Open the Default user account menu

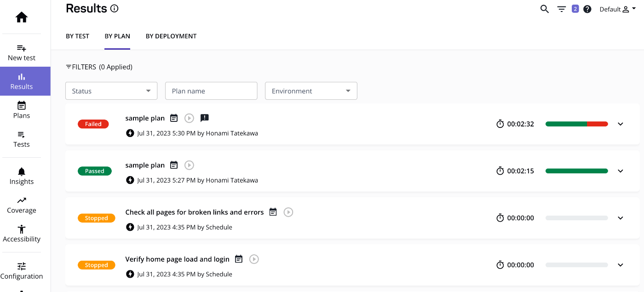click(x=618, y=9)
